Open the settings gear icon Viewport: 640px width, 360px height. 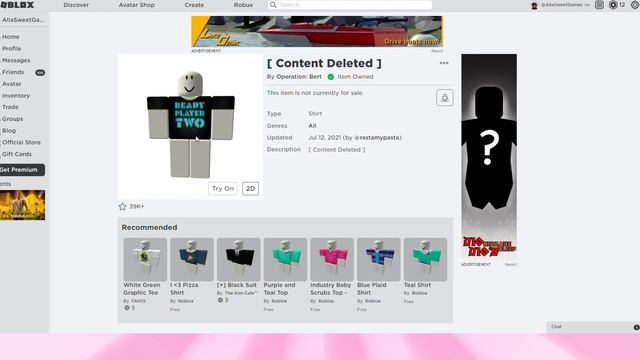635,5
